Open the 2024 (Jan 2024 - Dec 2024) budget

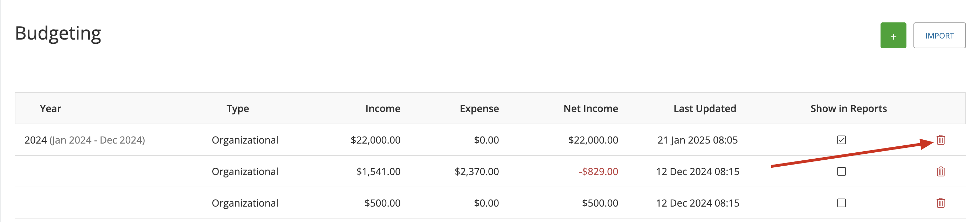pyautogui.click(x=84, y=140)
